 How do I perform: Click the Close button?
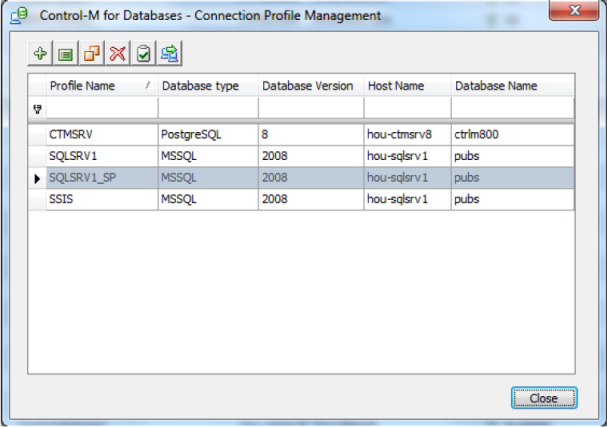point(544,398)
